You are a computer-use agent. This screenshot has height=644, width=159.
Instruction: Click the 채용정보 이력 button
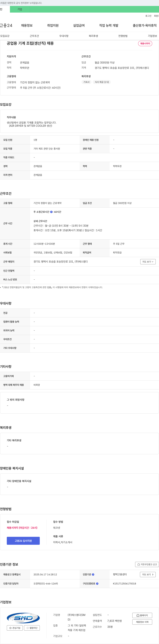[x=142, y=622]
